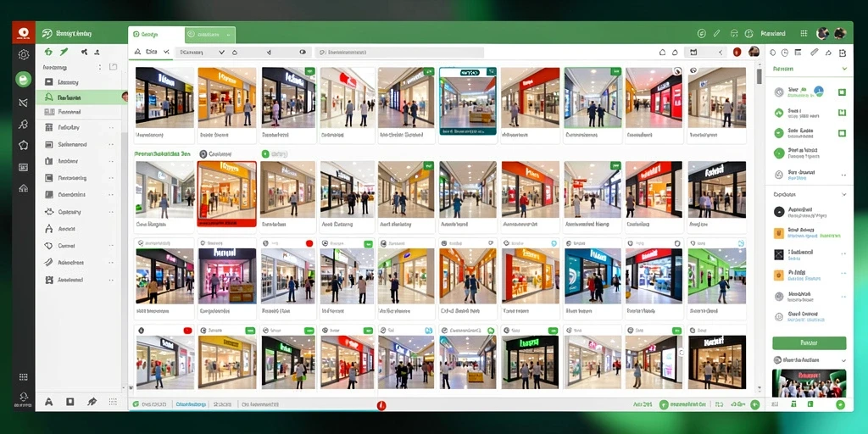Open the red-bordered orange store thumbnail
The image size is (868, 434).
[227, 194]
